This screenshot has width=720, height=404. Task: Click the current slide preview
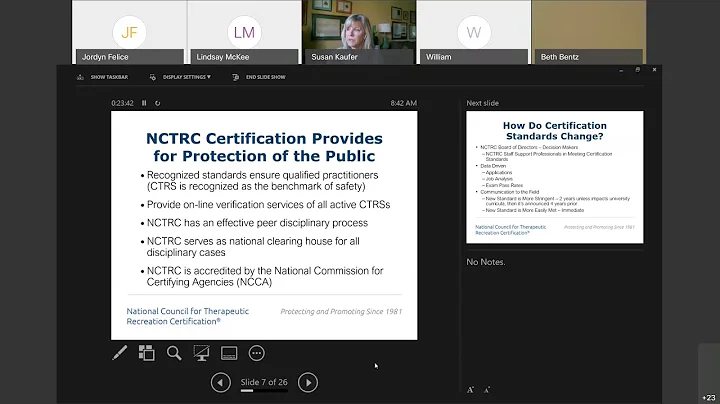(264, 225)
